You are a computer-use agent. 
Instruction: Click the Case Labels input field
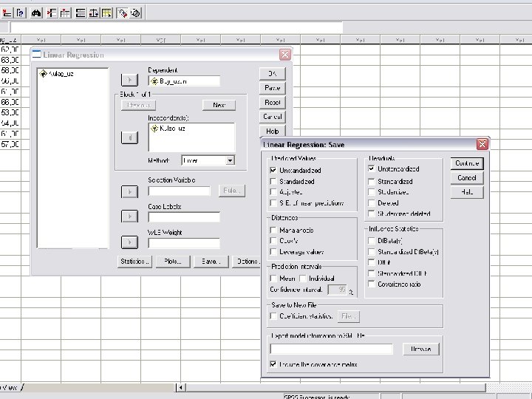click(184, 216)
